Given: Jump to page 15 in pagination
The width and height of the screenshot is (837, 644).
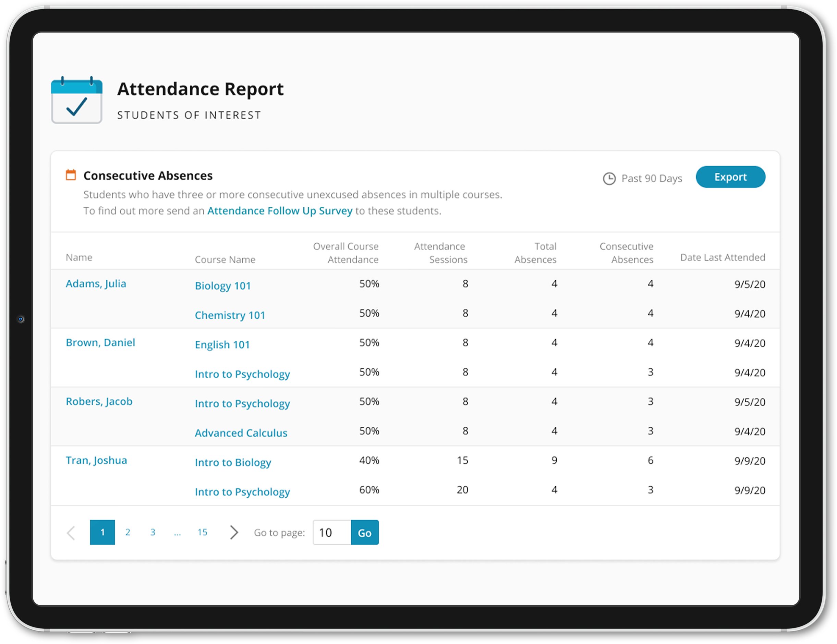Looking at the screenshot, I should point(202,533).
